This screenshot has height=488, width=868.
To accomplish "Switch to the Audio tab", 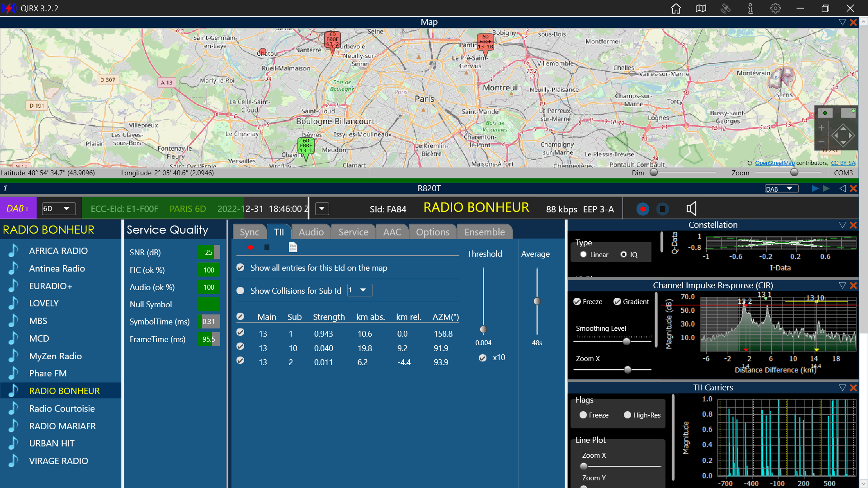I will pyautogui.click(x=311, y=232).
